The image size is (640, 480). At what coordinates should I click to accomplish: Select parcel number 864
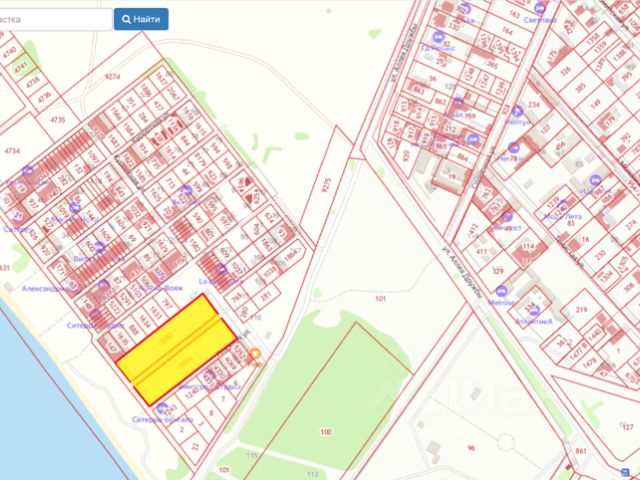(462, 156)
